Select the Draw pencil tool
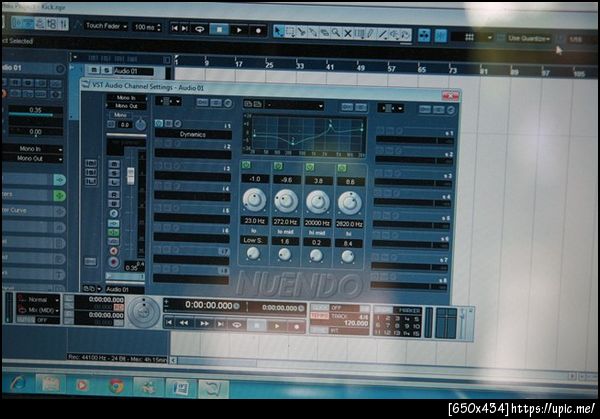The image size is (600, 419). 370,34
